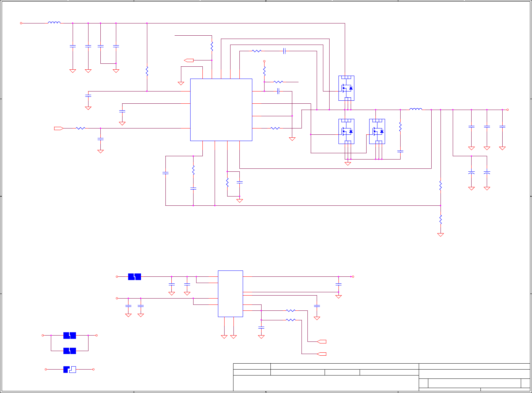Image resolution: width=532 pixels, height=393 pixels.
Task: Select output terminal circle of lower circuit
Action: click(x=353, y=277)
